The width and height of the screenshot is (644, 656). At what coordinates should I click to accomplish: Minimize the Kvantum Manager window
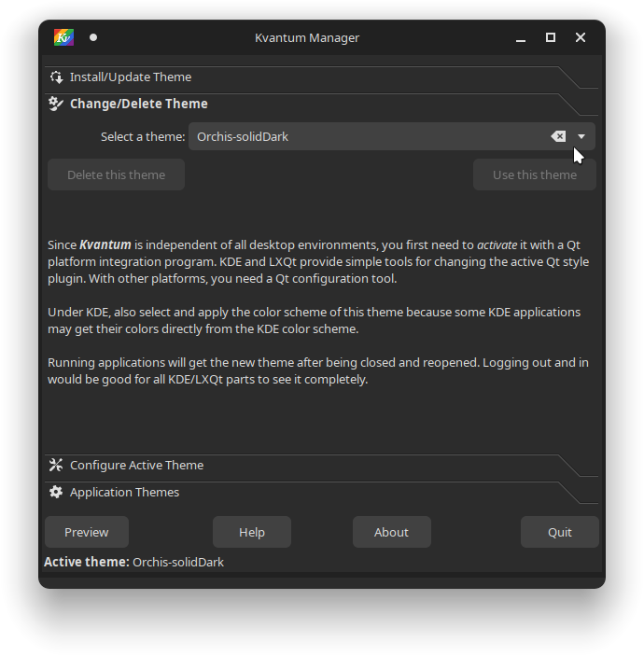coord(521,38)
